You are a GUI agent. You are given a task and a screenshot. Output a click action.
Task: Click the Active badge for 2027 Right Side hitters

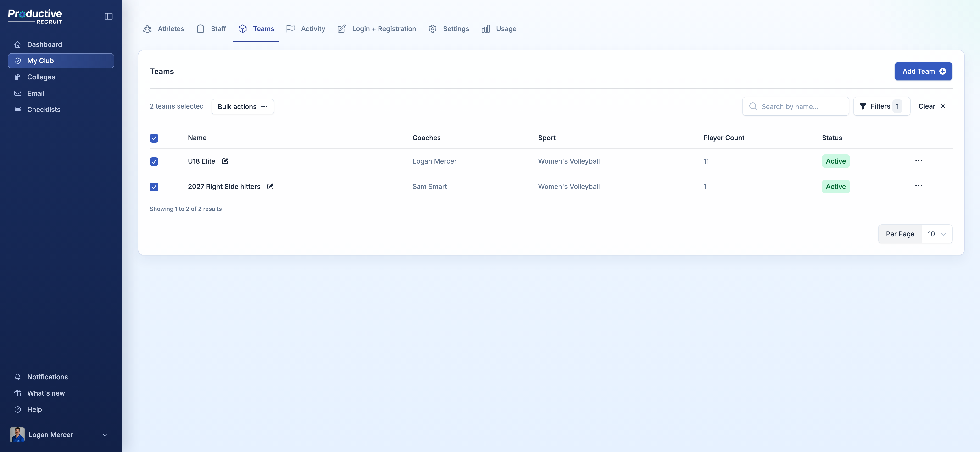tap(836, 187)
